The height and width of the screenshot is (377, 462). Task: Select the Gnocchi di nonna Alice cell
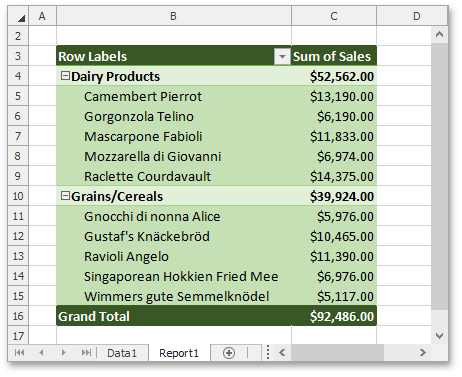point(174,216)
